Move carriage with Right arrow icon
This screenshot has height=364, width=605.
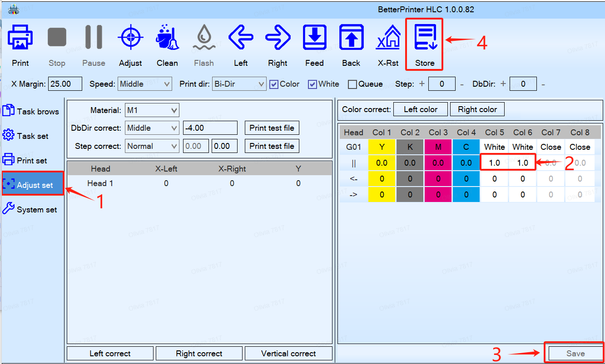coord(278,39)
